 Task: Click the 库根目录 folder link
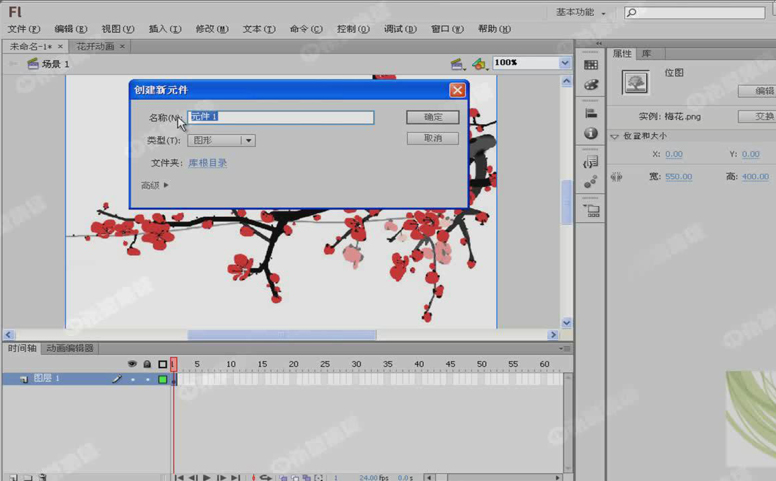(208, 163)
